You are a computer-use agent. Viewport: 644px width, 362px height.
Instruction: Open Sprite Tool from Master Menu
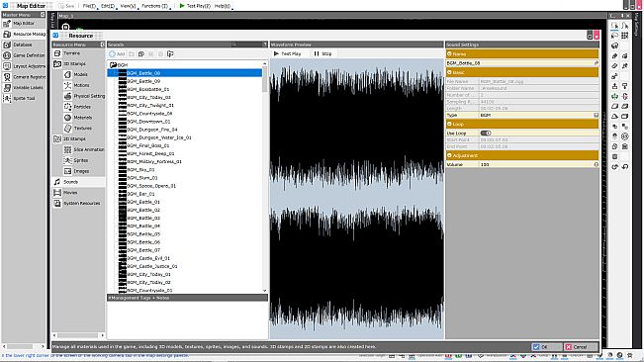click(x=24, y=99)
